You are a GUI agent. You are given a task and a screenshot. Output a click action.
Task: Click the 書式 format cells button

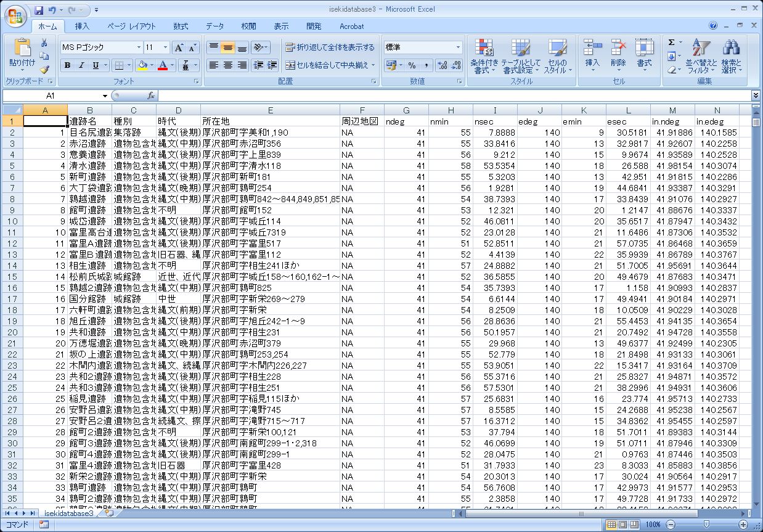pos(644,54)
